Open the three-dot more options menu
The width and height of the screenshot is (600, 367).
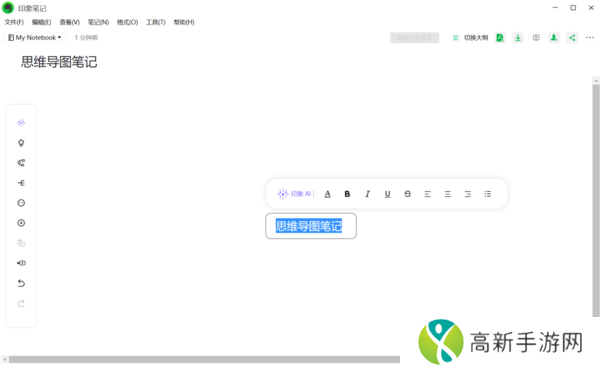590,38
